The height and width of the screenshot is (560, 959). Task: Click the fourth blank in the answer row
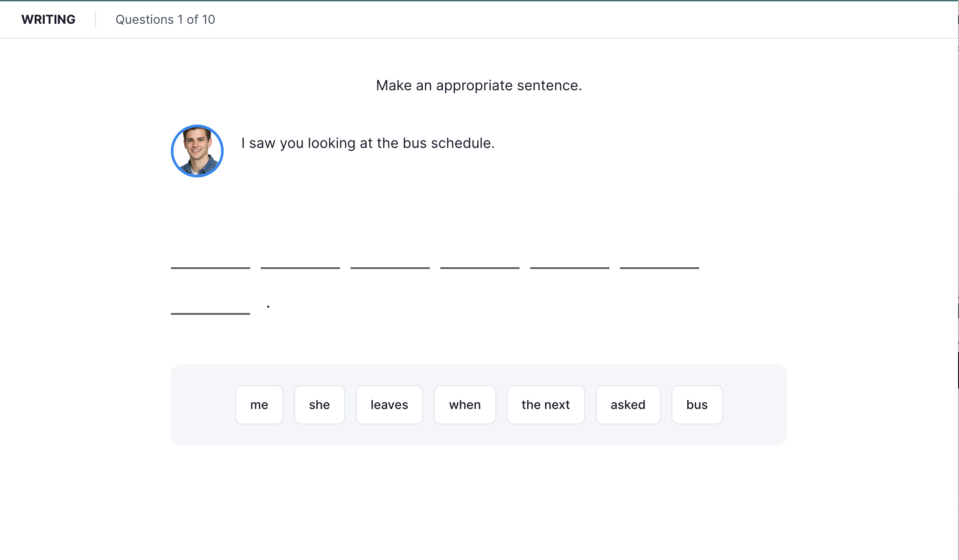click(x=479, y=268)
